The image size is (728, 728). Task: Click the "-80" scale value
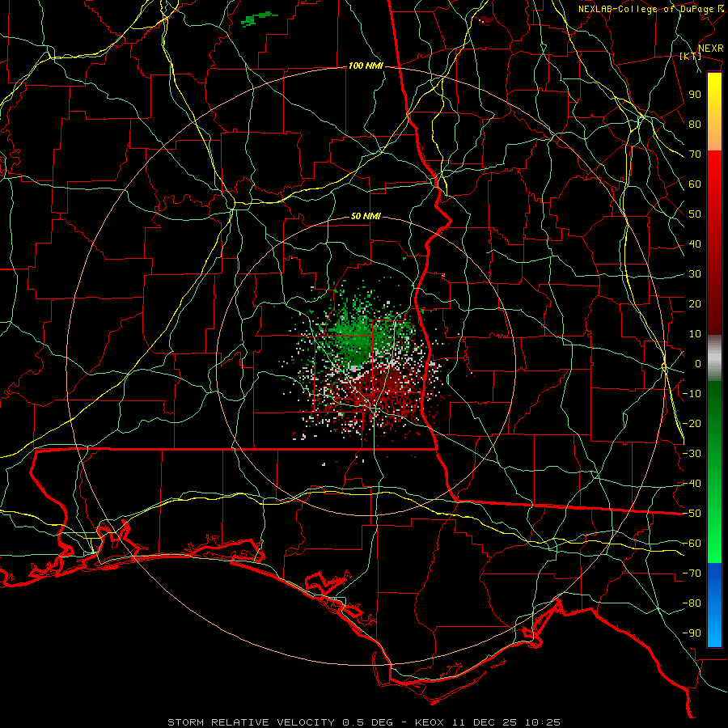point(692,603)
